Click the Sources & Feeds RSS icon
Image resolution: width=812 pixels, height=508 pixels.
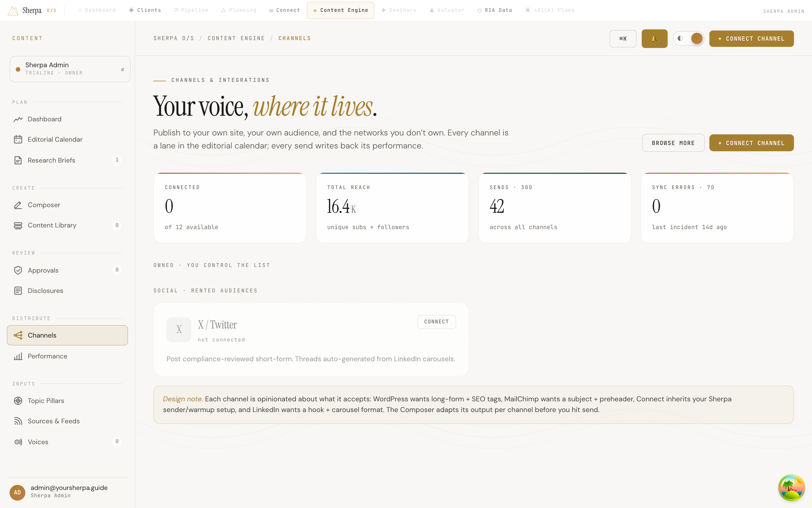pos(18,421)
